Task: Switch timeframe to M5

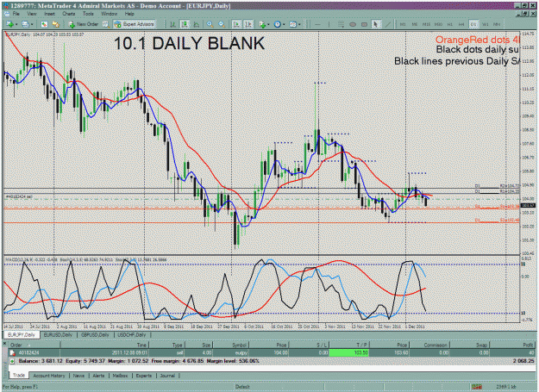Action: 414,24
